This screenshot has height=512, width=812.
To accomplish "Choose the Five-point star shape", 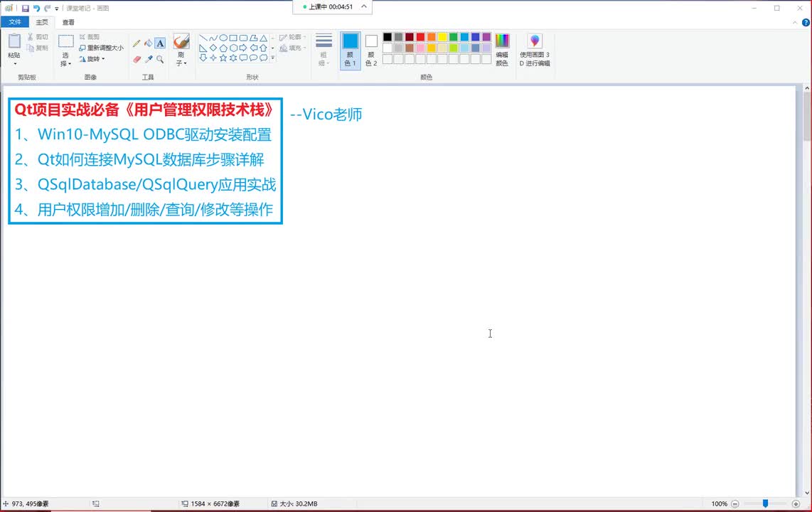I will click(223, 58).
